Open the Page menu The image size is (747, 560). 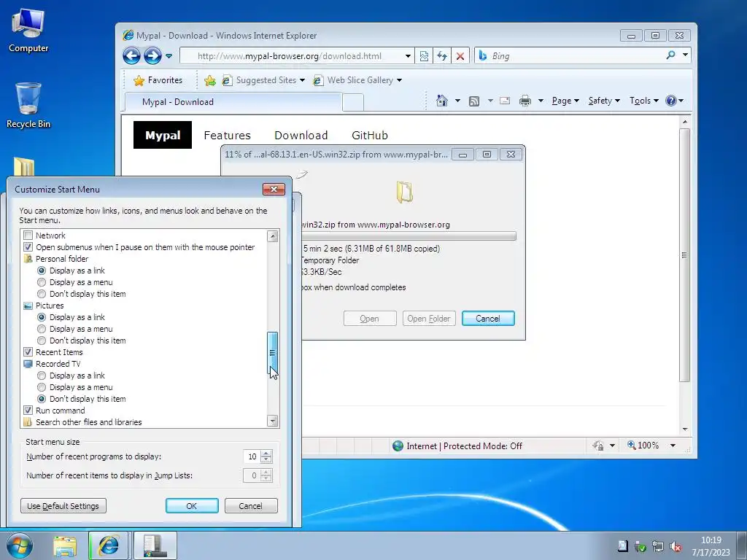(565, 101)
